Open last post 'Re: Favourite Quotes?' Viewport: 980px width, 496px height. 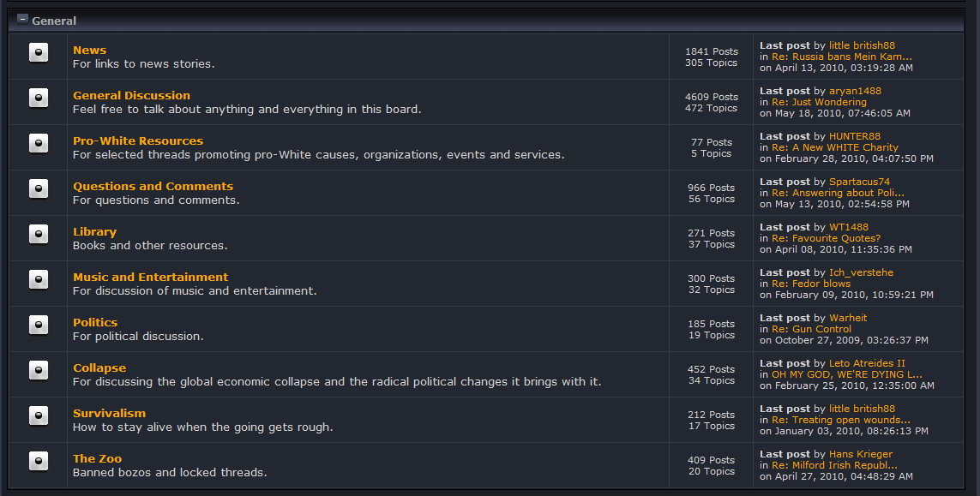826,238
